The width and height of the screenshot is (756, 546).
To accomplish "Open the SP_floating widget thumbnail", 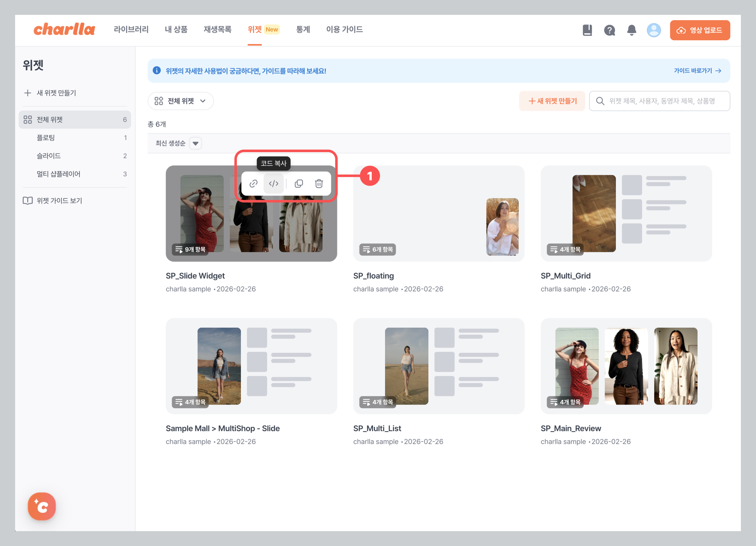I will (x=438, y=214).
